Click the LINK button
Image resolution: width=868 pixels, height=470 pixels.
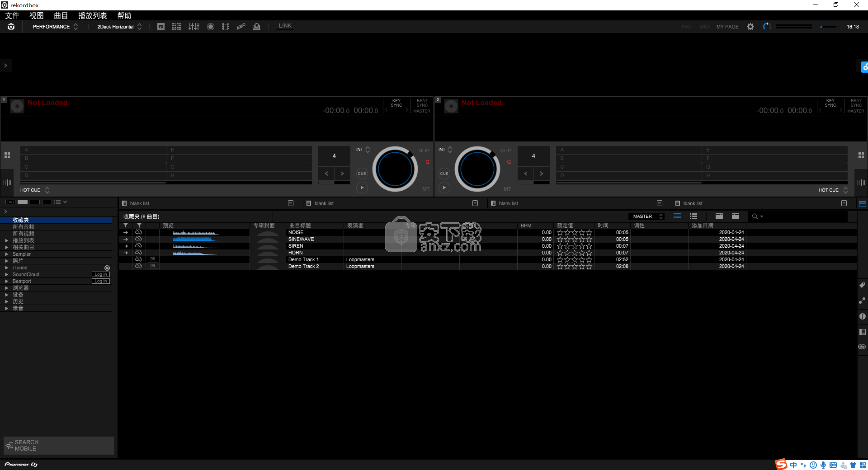coord(285,26)
